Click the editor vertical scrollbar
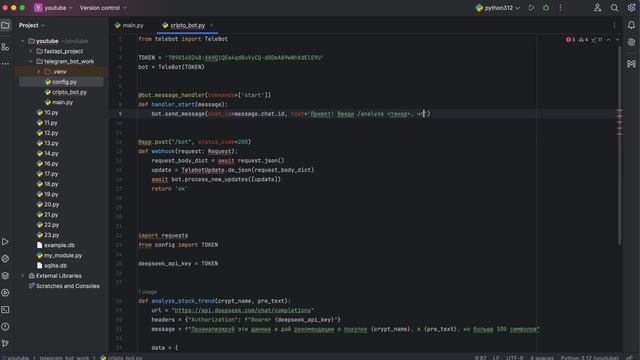640x360 pixels. (620, 145)
